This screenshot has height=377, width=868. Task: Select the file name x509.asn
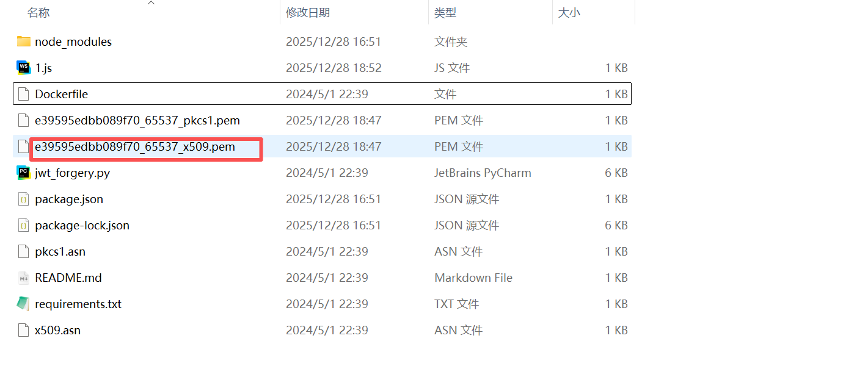click(x=57, y=331)
